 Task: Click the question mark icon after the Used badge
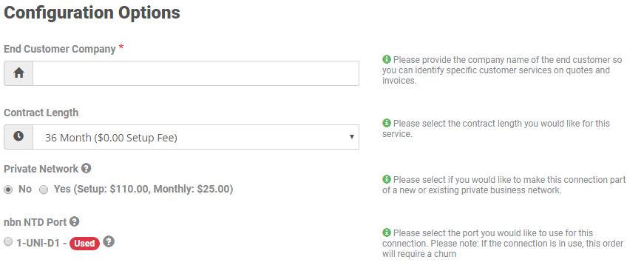(109, 242)
